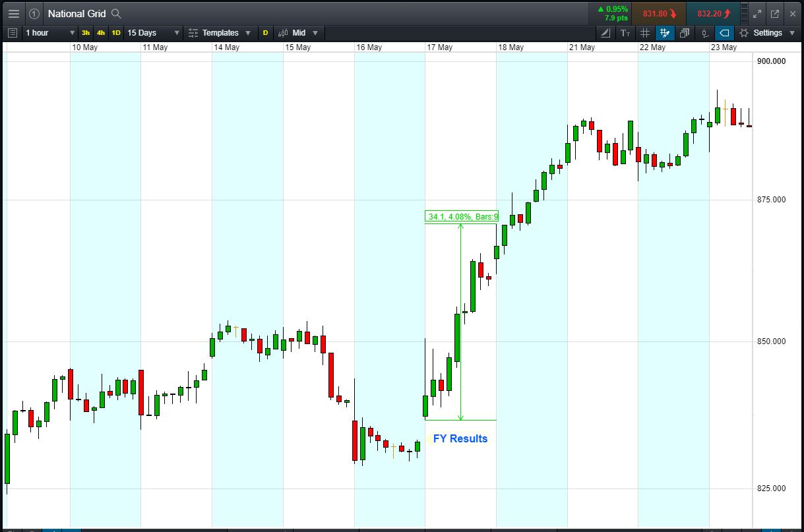Click the 34.1, 4.08%, Bars:9 measurement label

[462, 216]
